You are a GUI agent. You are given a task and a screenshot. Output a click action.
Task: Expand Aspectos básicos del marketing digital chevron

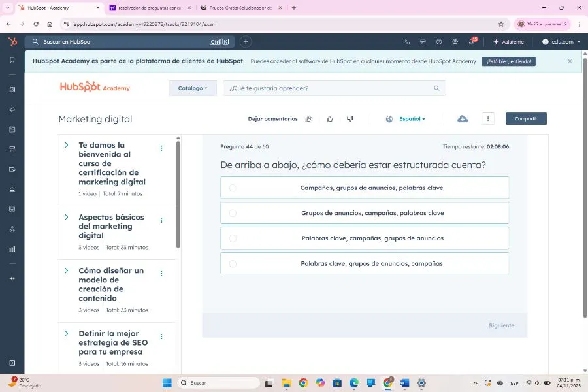[67, 217]
